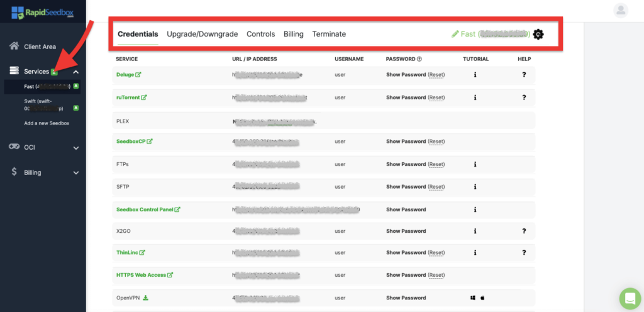Open the gear settings icon beside Fast
644x312 pixels.
(538, 35)
